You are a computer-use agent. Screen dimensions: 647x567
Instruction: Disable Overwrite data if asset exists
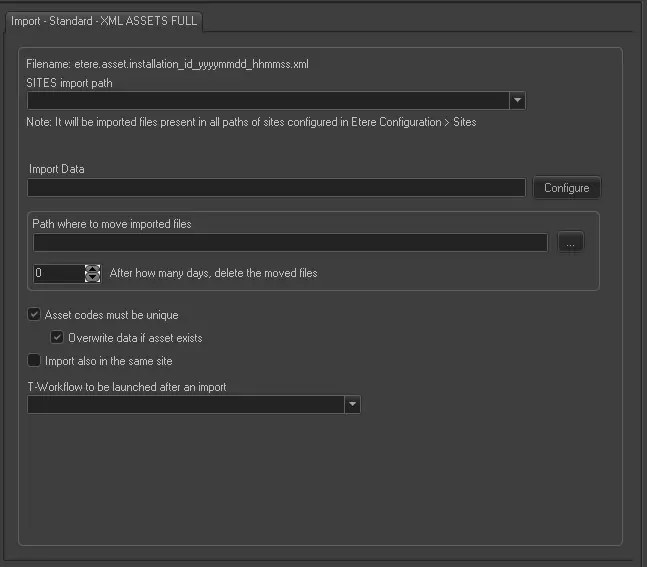pyautogui.click(x=57, y=338)
